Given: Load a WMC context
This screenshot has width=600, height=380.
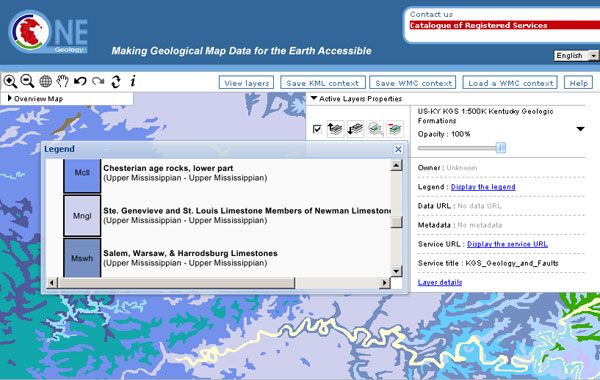Looking at the screenshot, I should click(510, 83).
